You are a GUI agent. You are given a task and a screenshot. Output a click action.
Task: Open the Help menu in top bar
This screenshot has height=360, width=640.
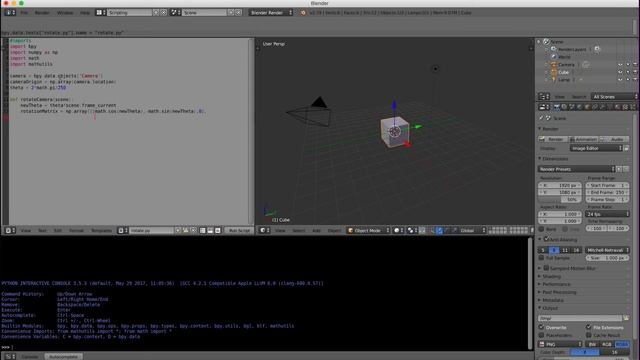pos(84,13)
